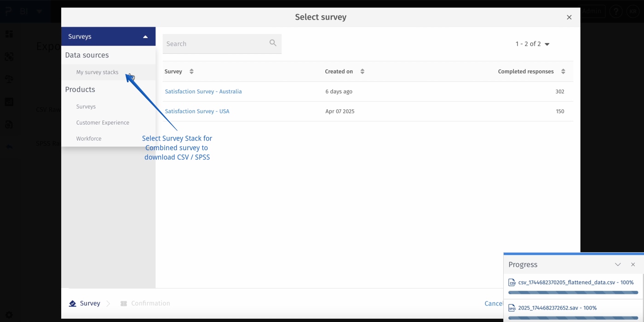Select My survey stacks menu item
This screenshot has height=322, width=644.
[x=98, y=72]
